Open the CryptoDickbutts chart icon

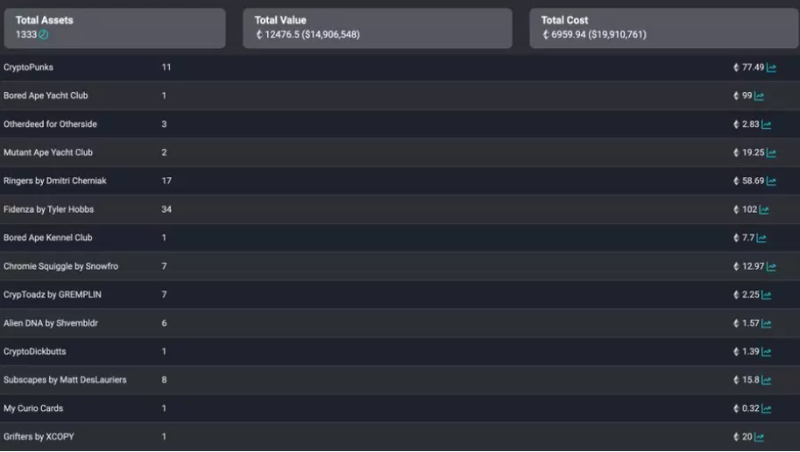point(766,353)
